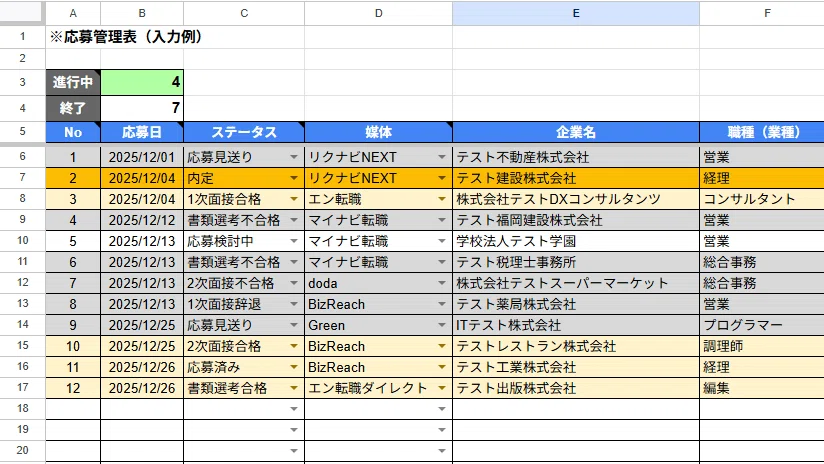Open media dropdown for doda
Screen dimensions: 824x464
click(441, 283)
